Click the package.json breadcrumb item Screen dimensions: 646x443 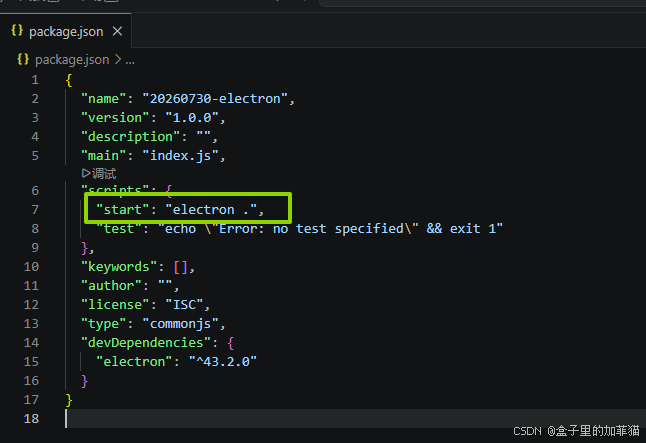[72, 60]
